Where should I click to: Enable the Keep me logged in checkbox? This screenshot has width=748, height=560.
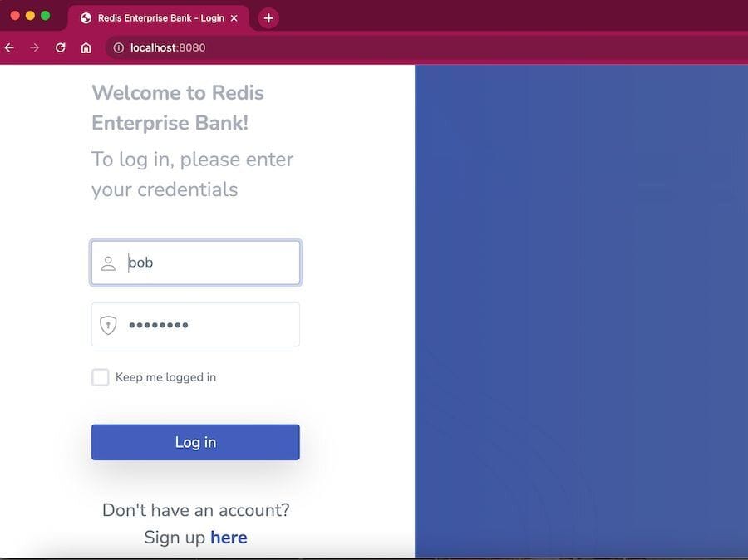(x=101, y=376)
